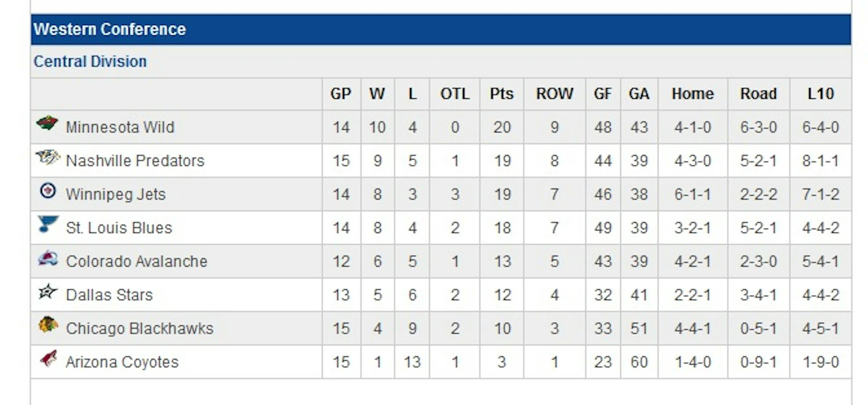The width and height of the screenshot is (868, 405).
Task: Click the Minnesota Wild team logo
Action: click(x=47, y=123)
